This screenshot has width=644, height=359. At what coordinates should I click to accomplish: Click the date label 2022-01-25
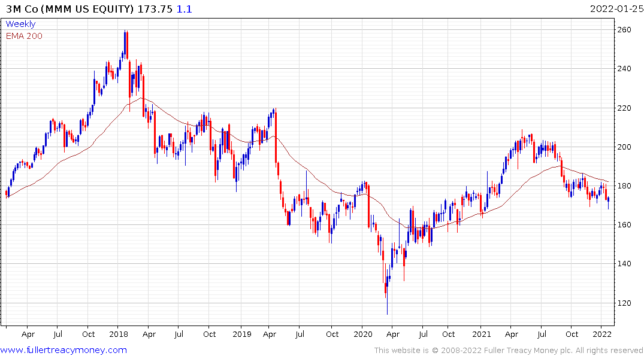[x=616, y=9]
